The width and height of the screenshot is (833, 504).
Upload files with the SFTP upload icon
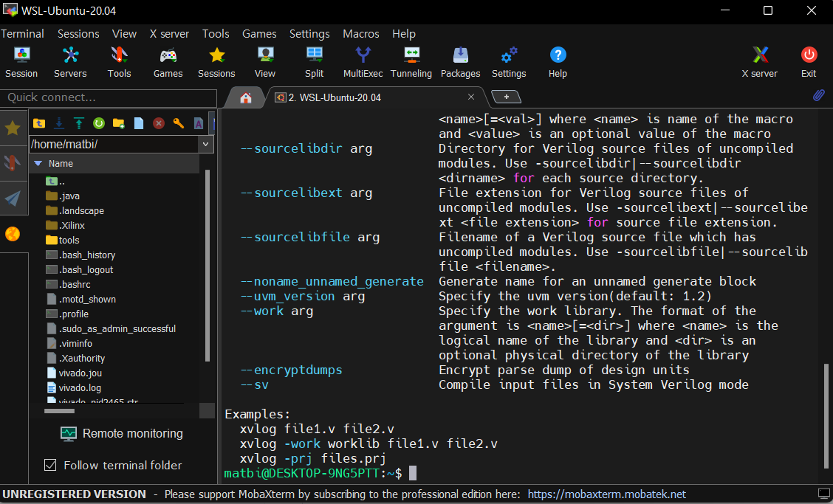tap(78, 123)
